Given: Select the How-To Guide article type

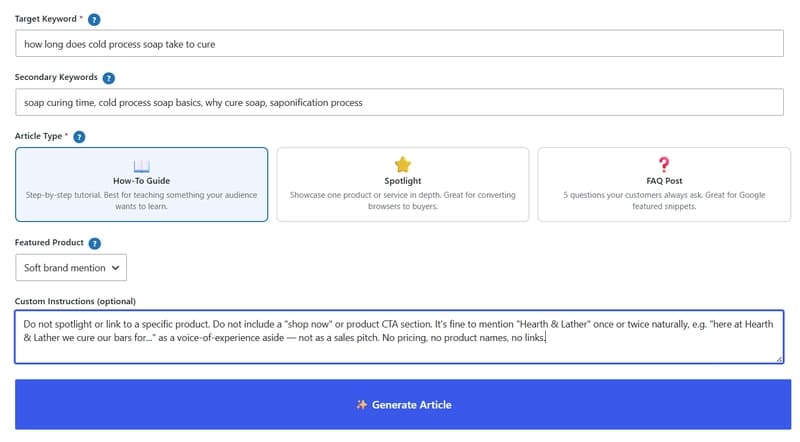Looking at the screenshot, I should [141, 184].
